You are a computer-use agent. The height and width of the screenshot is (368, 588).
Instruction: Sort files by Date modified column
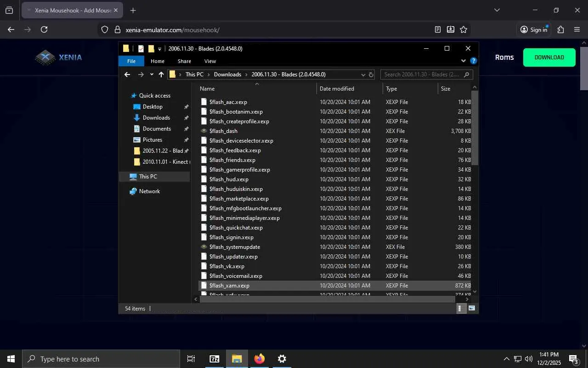(350, 89)
